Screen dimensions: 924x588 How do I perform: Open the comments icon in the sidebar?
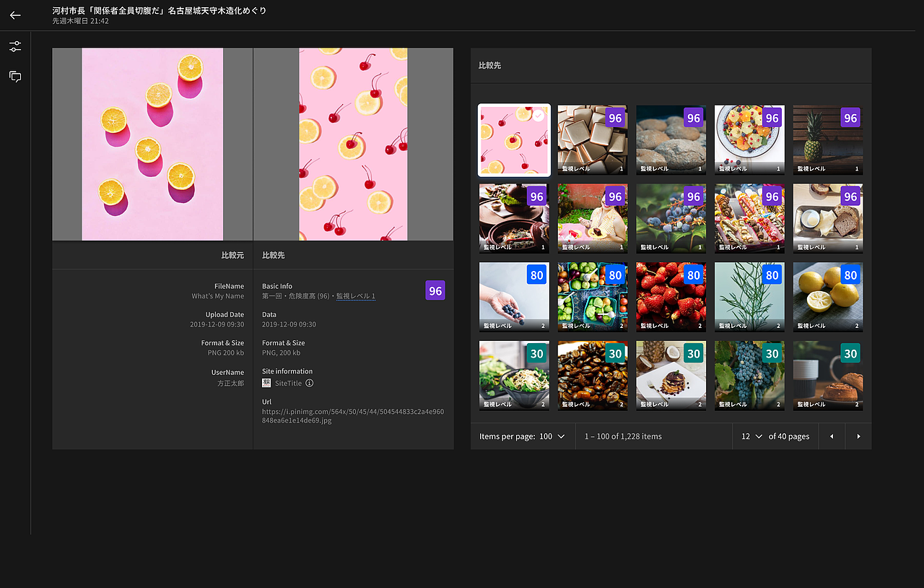15,77
